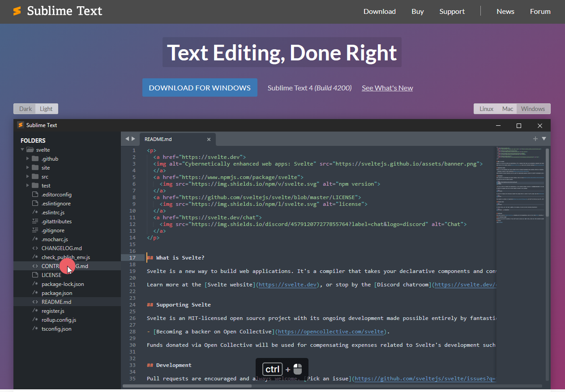Switch screenshot theme to Dark
Image resolution: width=565 pixels, height=392 pixels.
(25, 109)
